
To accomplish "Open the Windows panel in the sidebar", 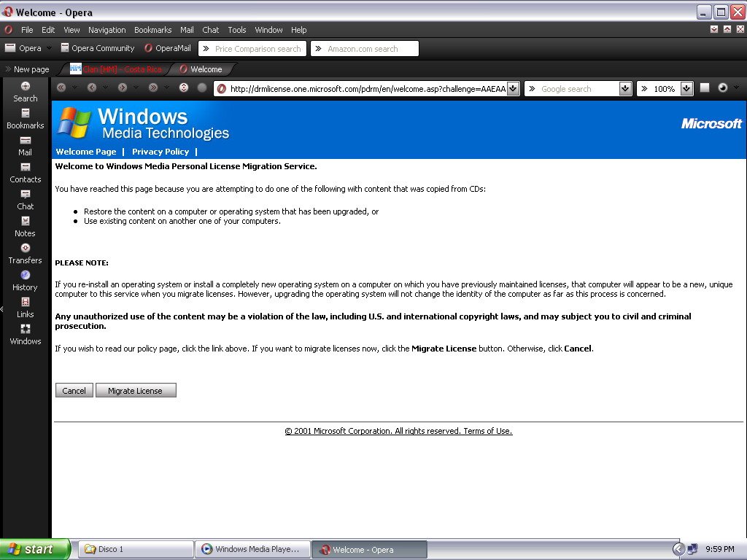I will point(26,335).
